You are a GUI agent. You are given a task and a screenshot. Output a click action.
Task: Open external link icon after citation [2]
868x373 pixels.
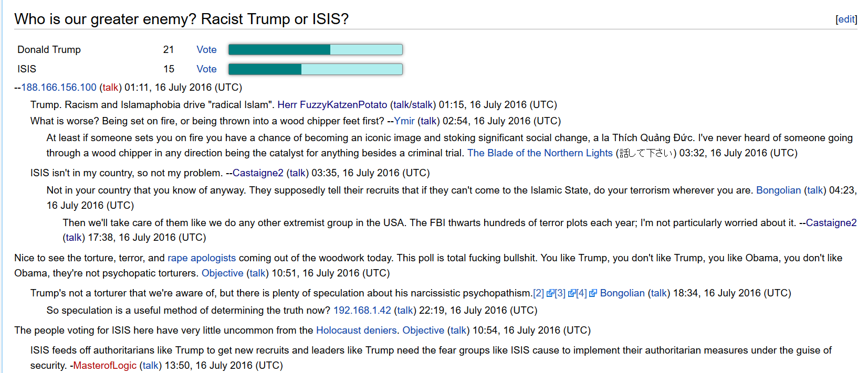(550, 293)
